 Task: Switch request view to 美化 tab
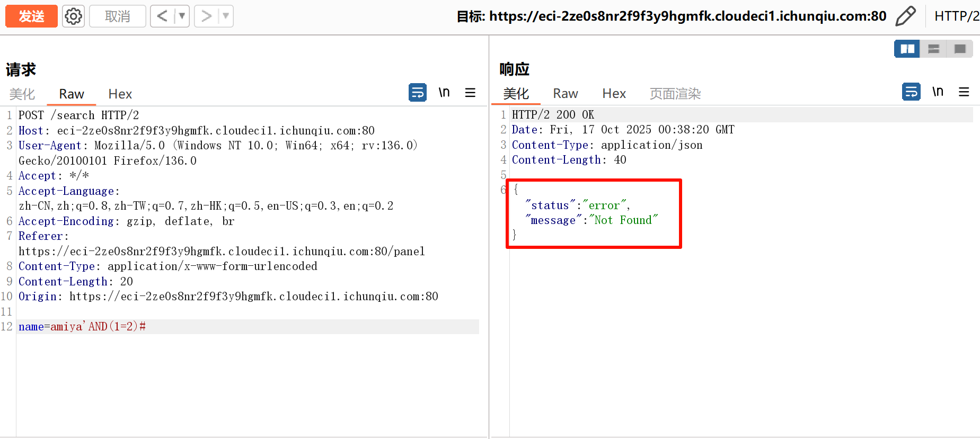[22, 94]
